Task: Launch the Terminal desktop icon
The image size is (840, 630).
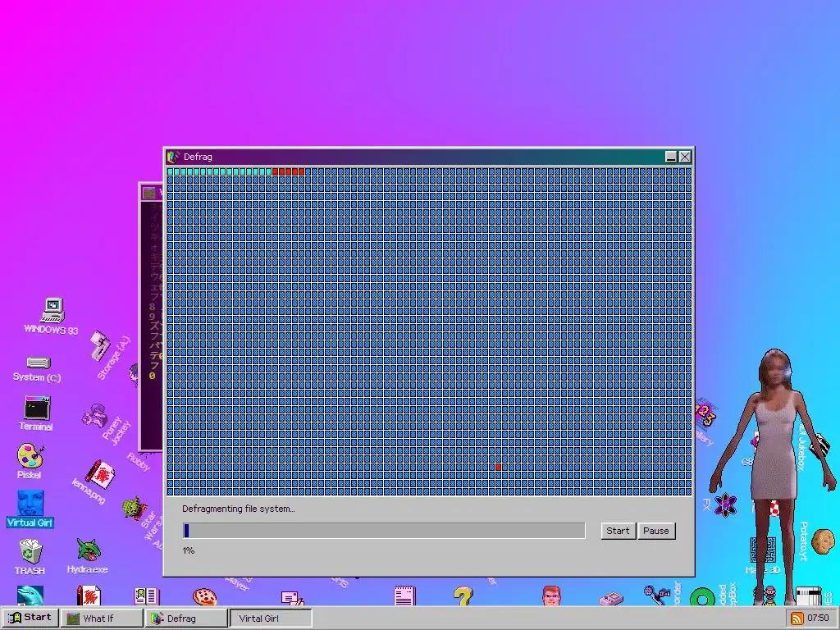Action: point(37,409)
